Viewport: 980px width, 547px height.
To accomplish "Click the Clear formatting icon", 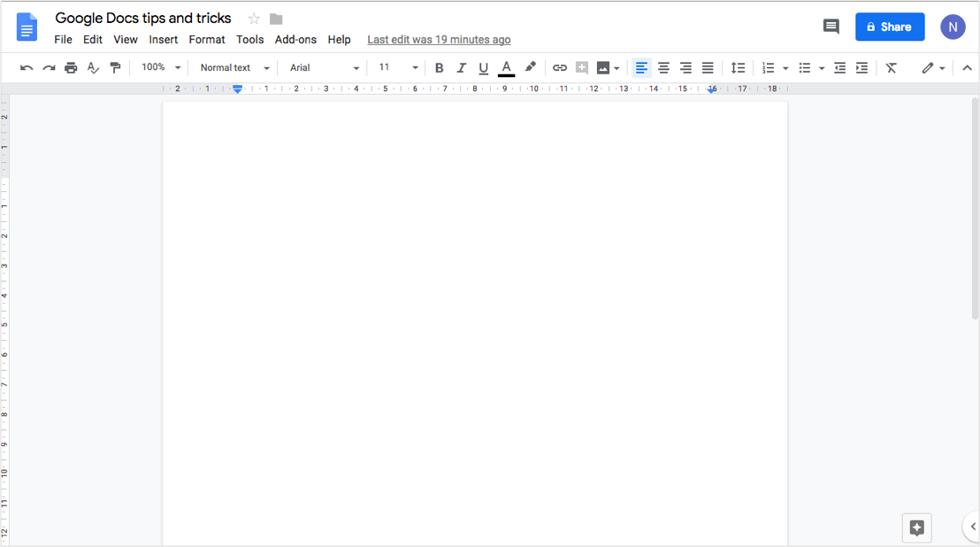I will tap(891, 68).
